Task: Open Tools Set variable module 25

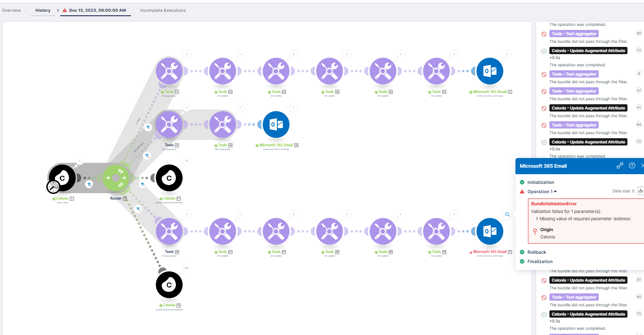Action: coord(222,71)
